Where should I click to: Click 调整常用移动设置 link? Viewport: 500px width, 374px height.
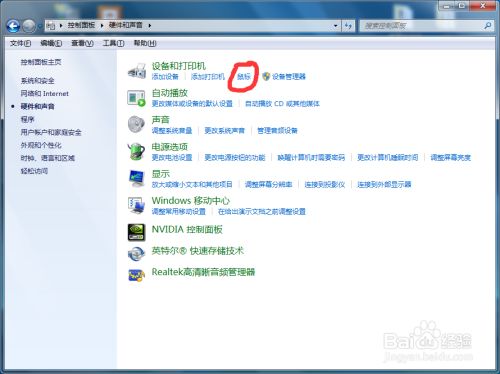pyautogui.click(x=179, y=211)
